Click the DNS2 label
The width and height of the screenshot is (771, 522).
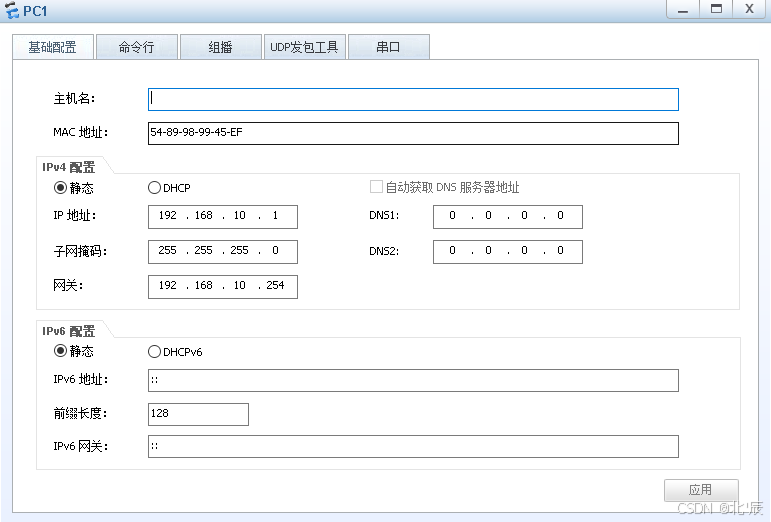click(384, 251)
